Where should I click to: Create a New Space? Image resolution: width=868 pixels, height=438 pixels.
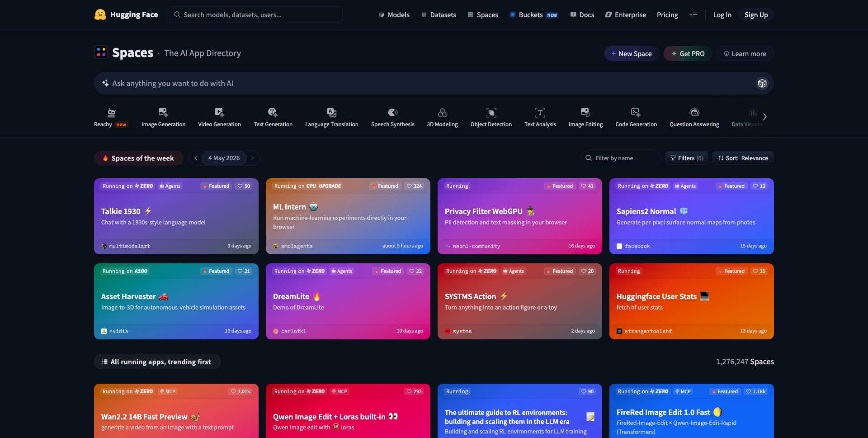[x=632, y=53]
